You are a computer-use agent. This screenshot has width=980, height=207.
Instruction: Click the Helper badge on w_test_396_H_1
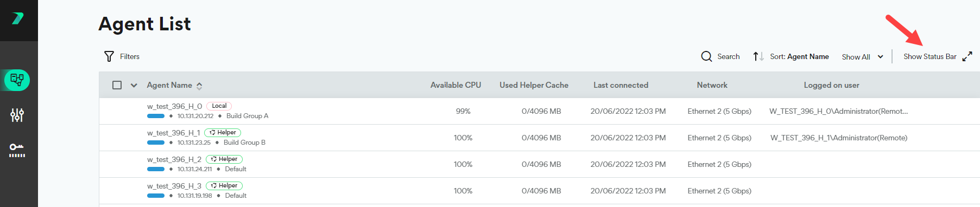click(223, 133)
